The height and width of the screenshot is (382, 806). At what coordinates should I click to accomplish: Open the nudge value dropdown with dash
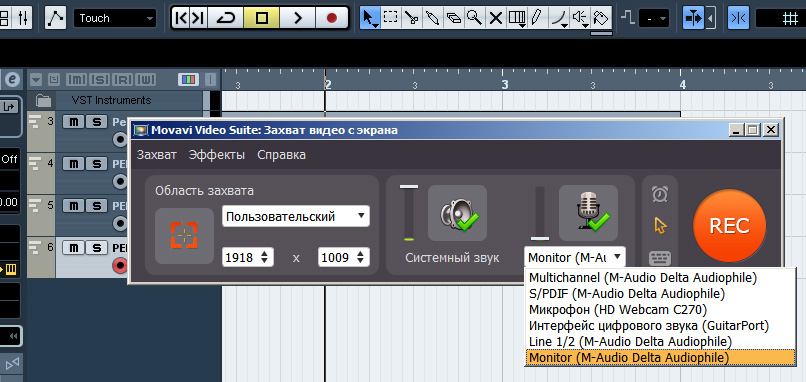click(654, 19)
